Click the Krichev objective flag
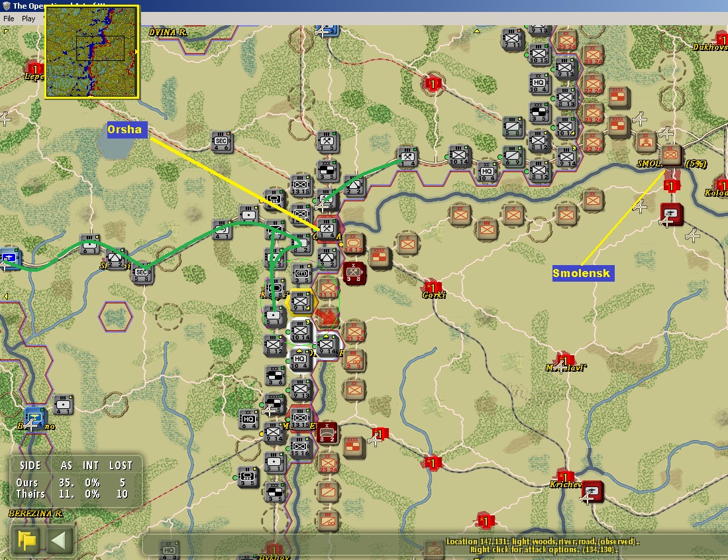The height and width of the screenshot is (560, 728). 565,477
